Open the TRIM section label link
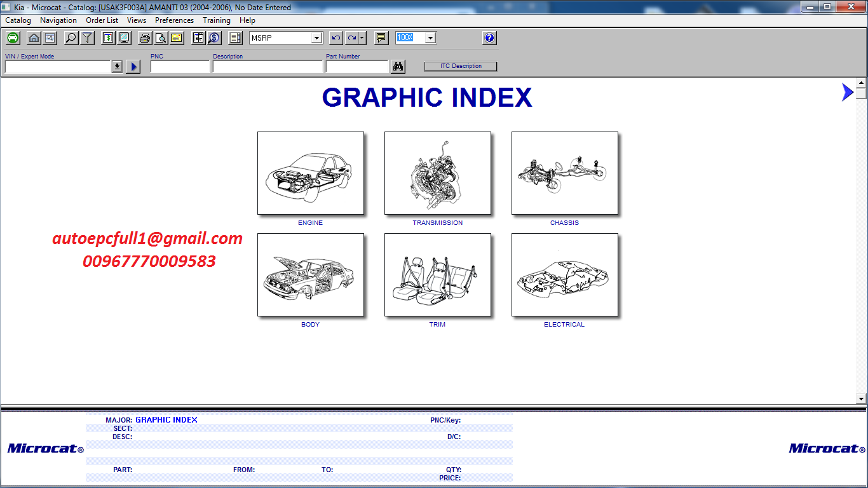Screen dimensions: 868x488 tap(437, 325)
